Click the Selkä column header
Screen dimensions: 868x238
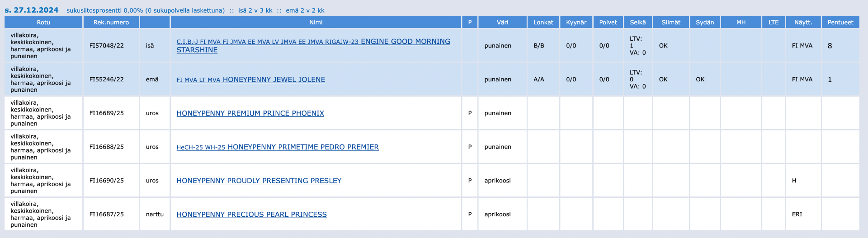pyautogui.click(x=638, y=22)
